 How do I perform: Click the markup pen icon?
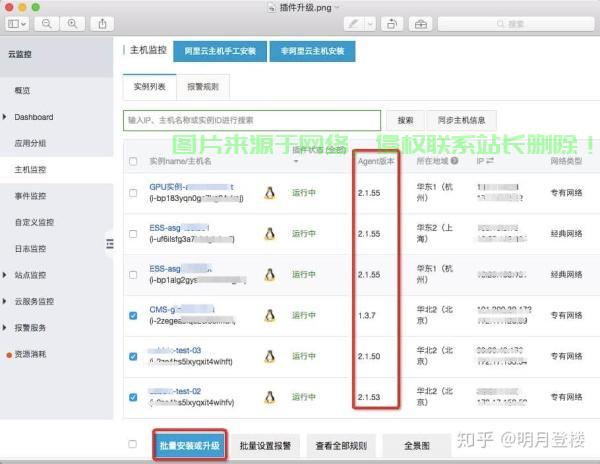(352, 22)
